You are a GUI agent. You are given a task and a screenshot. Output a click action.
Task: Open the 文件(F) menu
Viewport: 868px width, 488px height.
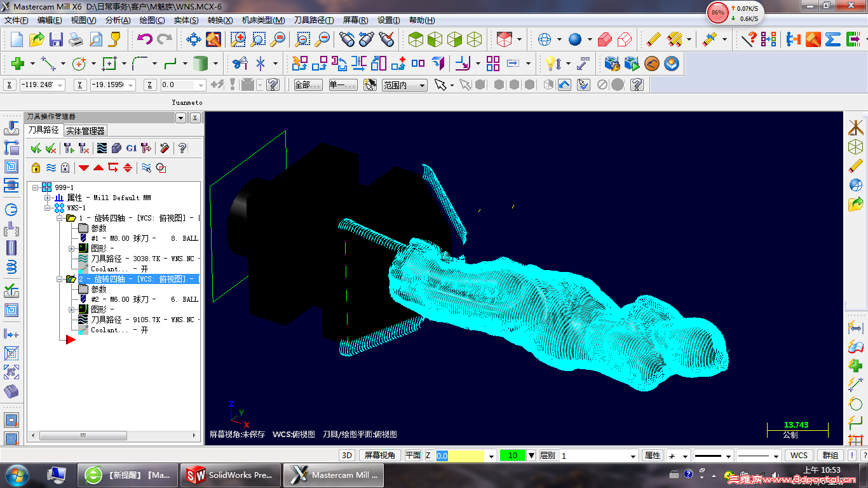tap(17, 20)
